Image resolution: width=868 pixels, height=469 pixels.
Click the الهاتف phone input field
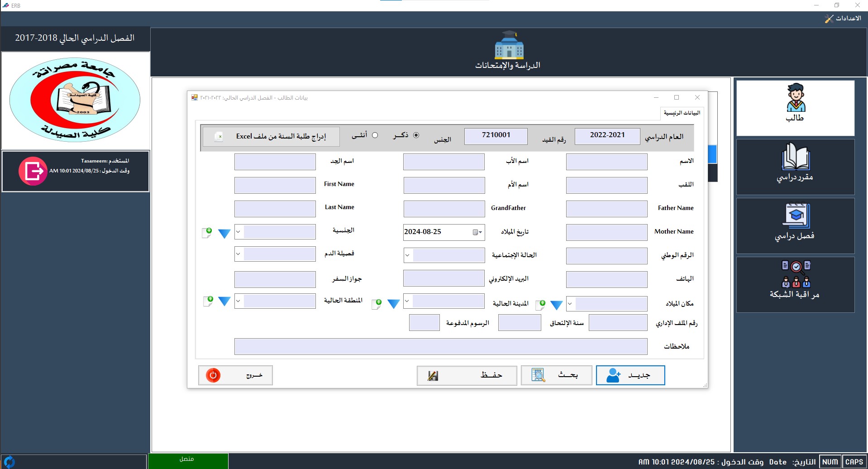(606, 279)
